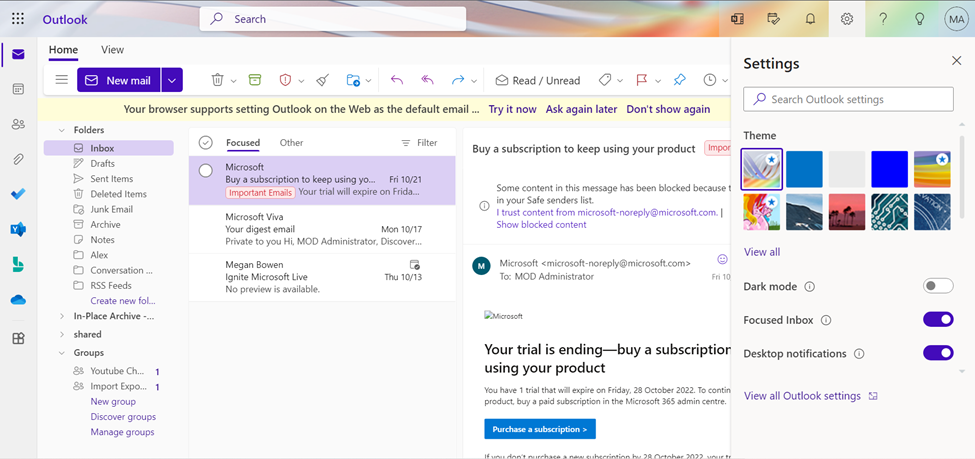Open the Microsoft Viva digest email

(x=322, y=229)
